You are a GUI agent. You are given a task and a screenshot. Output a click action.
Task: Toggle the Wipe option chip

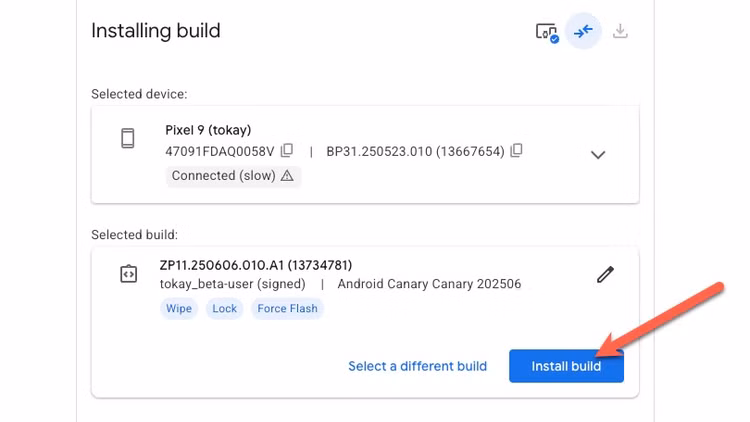[x=179, y=309]
